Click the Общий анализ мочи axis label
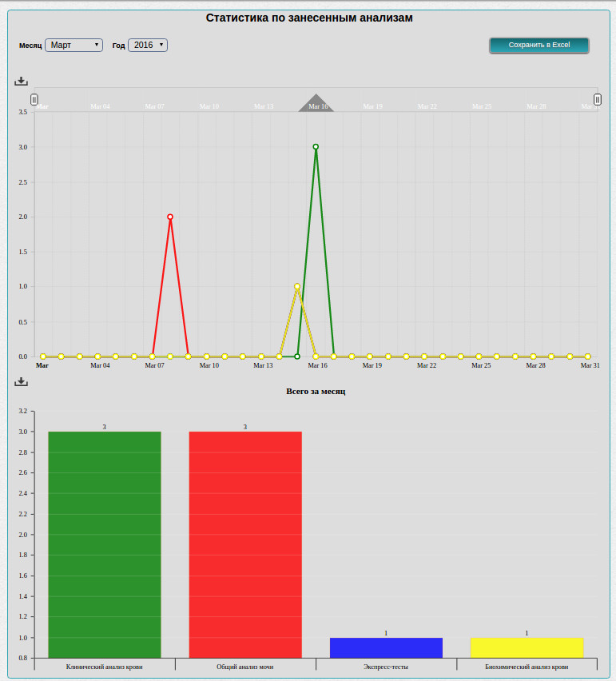This screenshot has width=616, height=681. (x=245, y=667)
